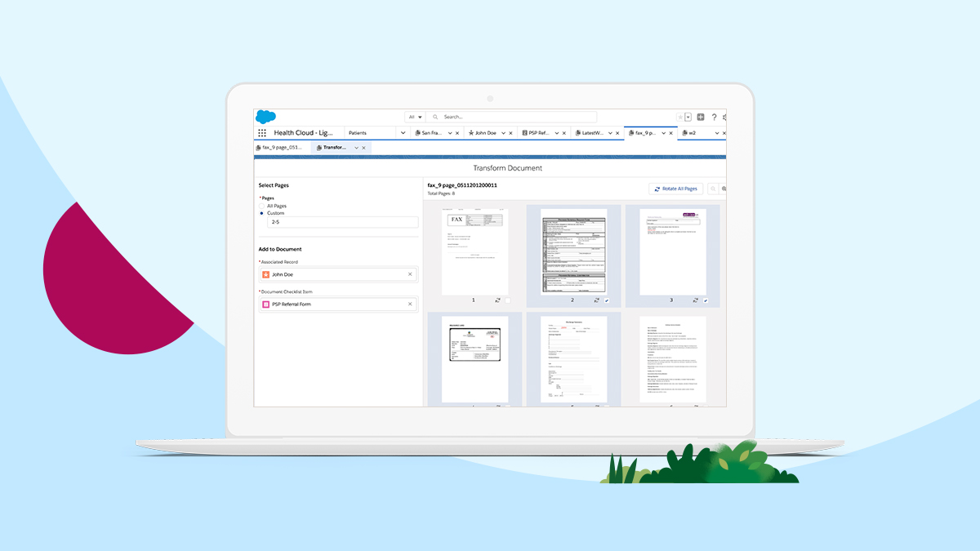Expand the Patients navigation dropdown

click(x=403, y=133)
